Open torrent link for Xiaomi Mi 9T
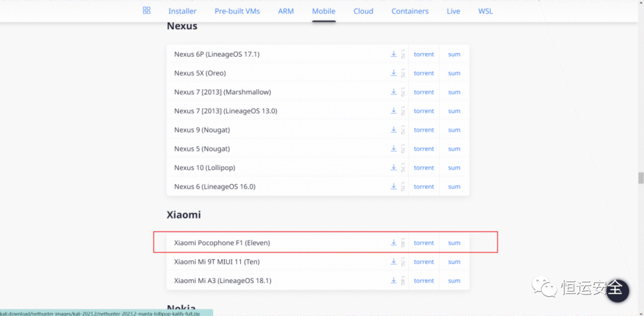This screenshot has width=644, height=316. [x=424, y=262]
